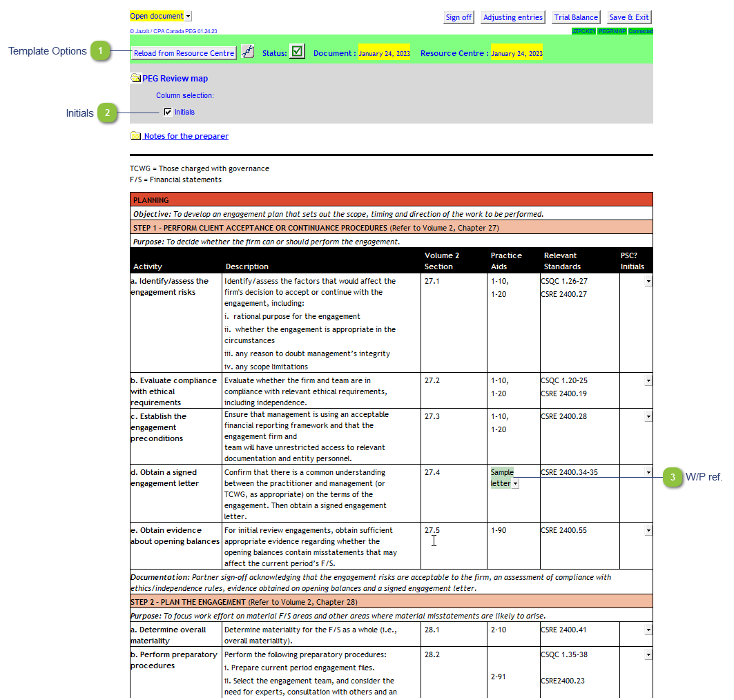Click the Sign off button
Image resolution: width=734 pixels, height=700 pixels.
point(458,17)
